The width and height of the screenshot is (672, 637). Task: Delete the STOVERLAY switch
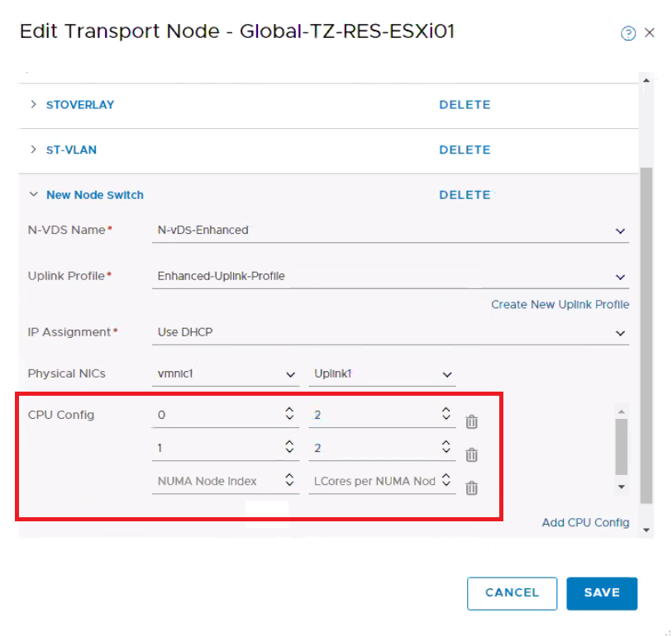[x=465, y=105]
